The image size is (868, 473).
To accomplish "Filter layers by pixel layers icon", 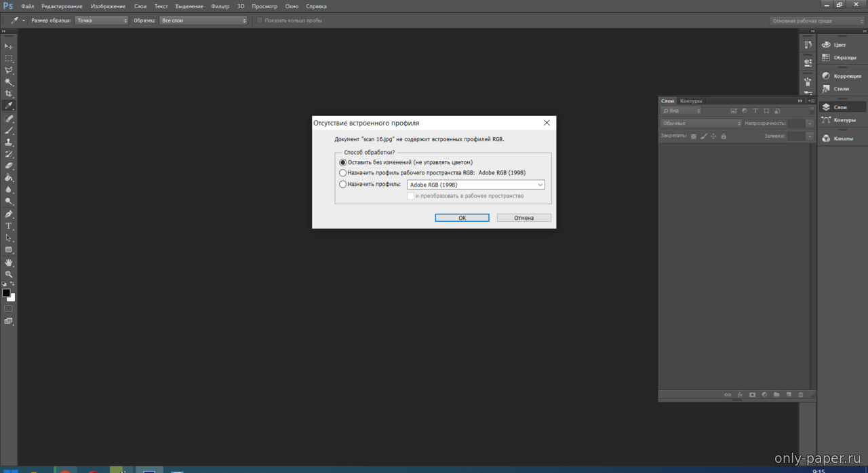I will 734,111.
